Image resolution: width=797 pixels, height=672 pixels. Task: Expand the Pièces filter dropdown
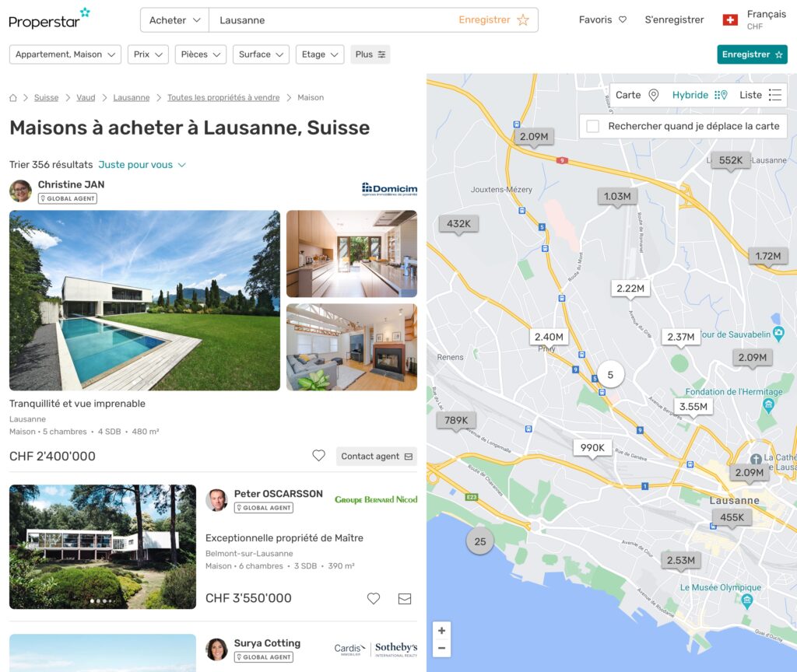200,54
